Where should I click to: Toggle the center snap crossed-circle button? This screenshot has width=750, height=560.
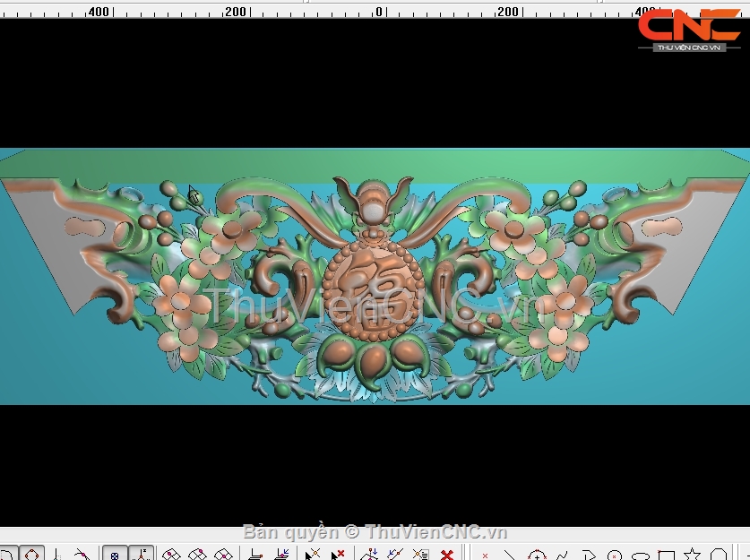tap(115, 555)
